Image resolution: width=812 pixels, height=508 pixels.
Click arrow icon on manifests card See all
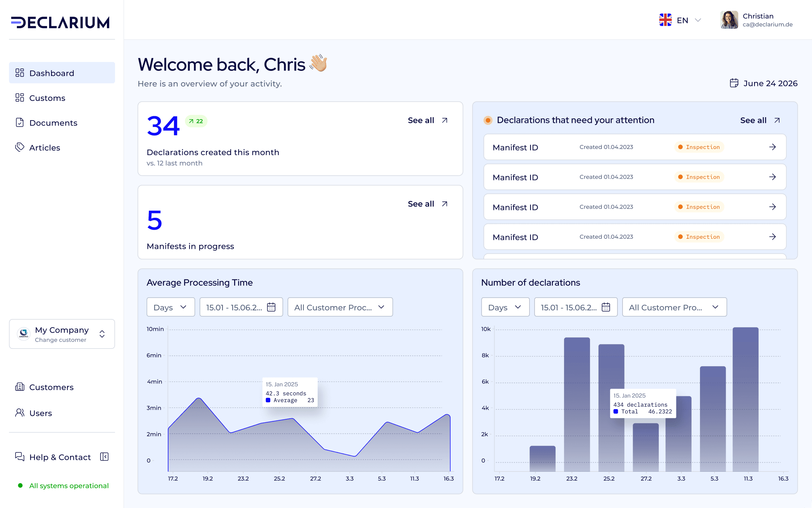coord(445,204)
